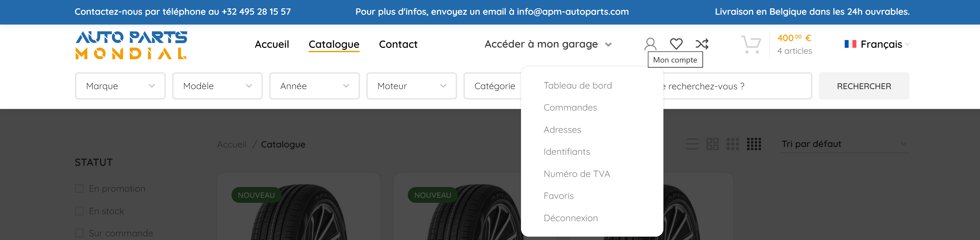Switch to three-column grid view icon
This screenshot has height=240, width=980.
[x=733, y=144]
